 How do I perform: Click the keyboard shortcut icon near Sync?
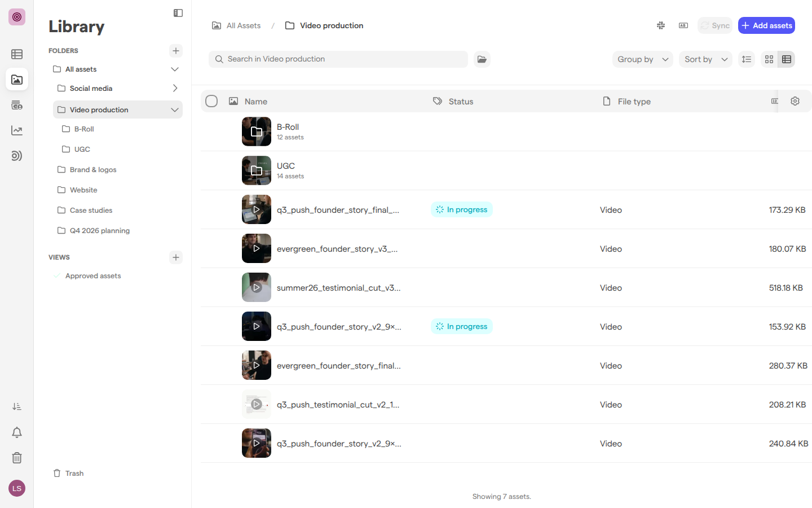click(683, 25)
